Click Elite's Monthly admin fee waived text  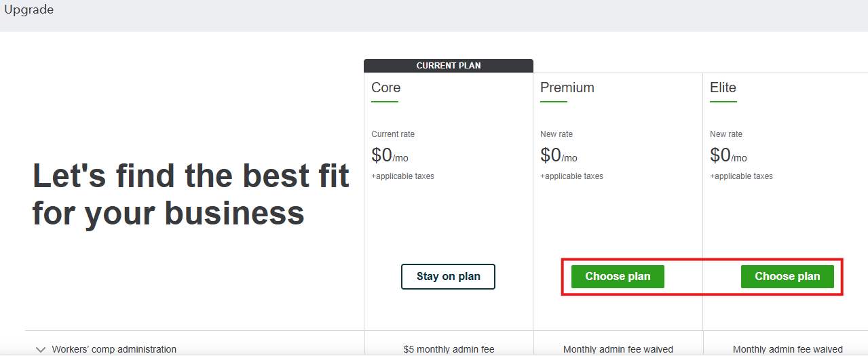pos(787,349)
